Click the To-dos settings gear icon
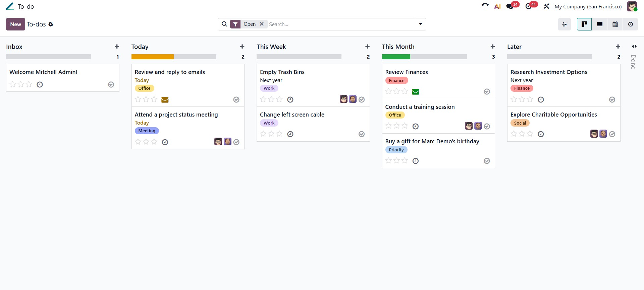Viewport: 644px width, 290px height. click(51, 24)
